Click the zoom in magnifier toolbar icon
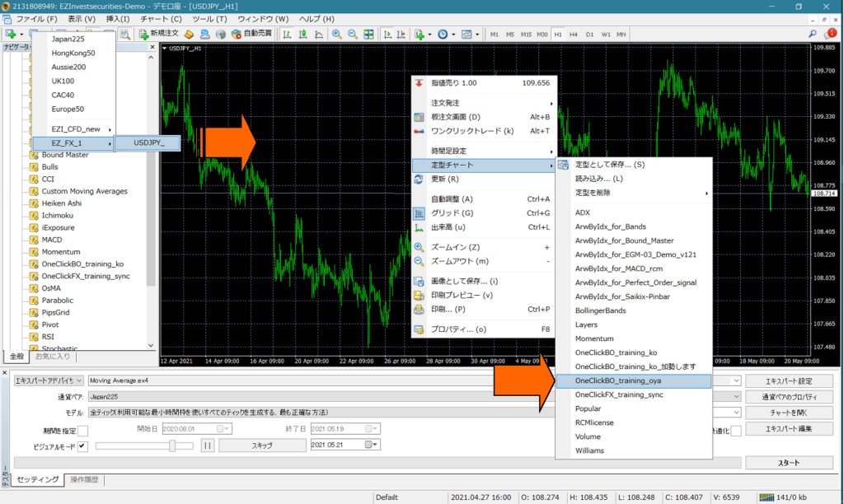The image size is (844, 504). [336, 35]
